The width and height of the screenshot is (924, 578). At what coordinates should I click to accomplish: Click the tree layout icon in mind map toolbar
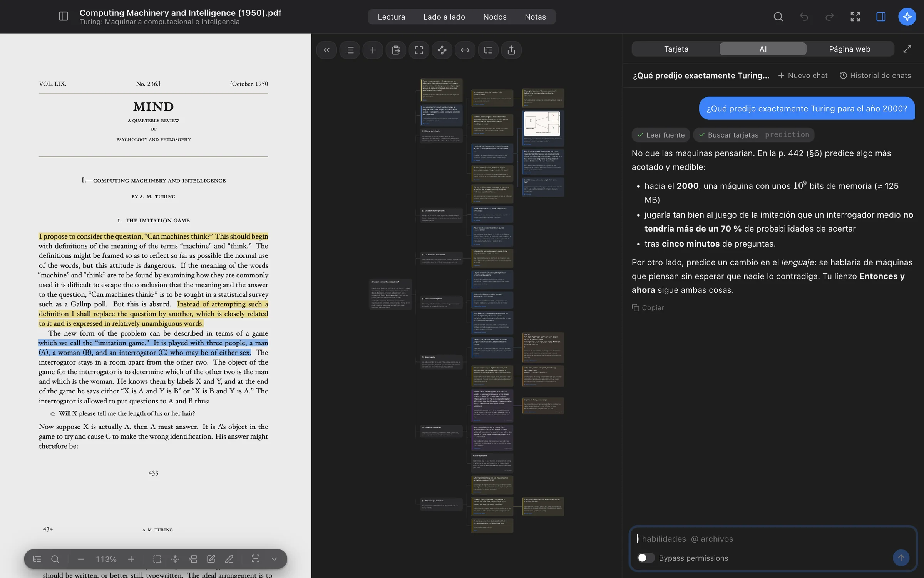(x=488, y=50)
